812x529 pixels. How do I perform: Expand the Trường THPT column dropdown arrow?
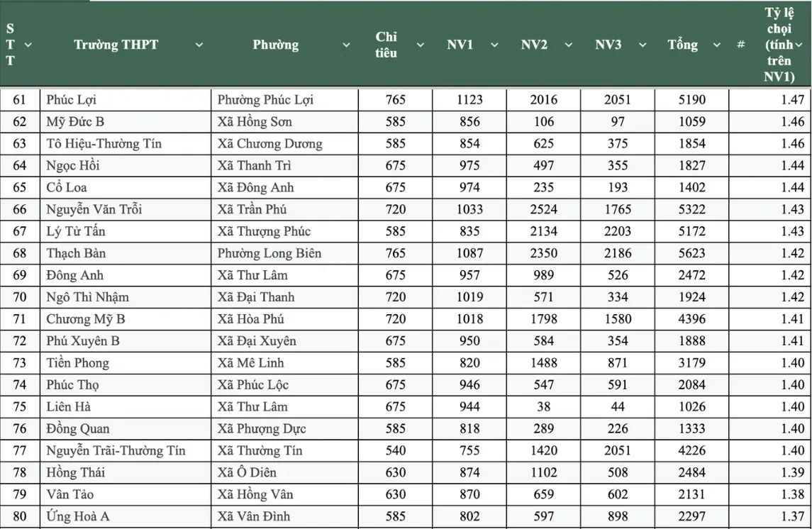(x=199, y=45)
